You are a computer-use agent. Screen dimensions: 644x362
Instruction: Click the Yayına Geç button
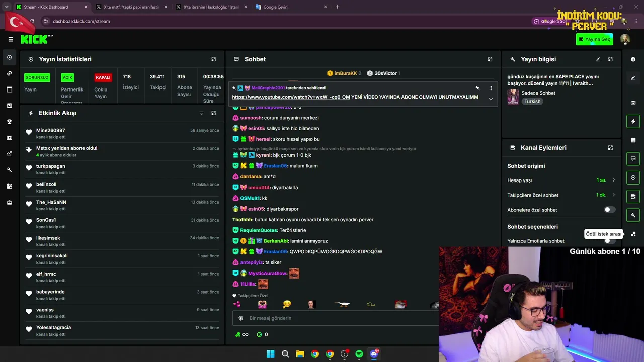pyautogui.click(x=595, y=39)
